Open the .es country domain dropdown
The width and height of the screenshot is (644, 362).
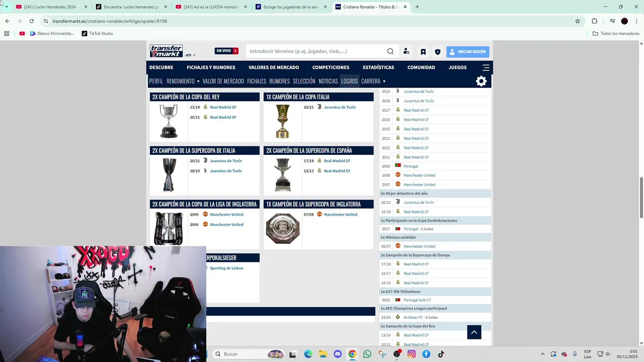190,55
